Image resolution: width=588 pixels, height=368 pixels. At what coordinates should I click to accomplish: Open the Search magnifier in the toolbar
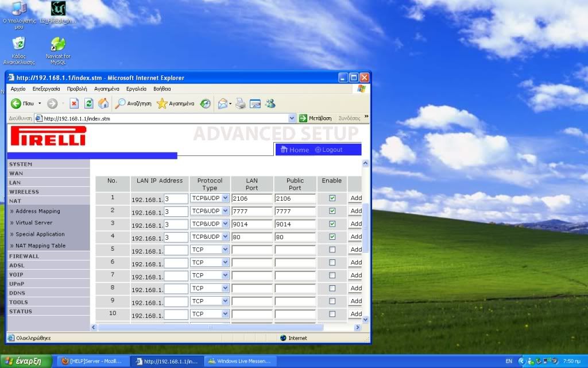click(x=121, y=103)
